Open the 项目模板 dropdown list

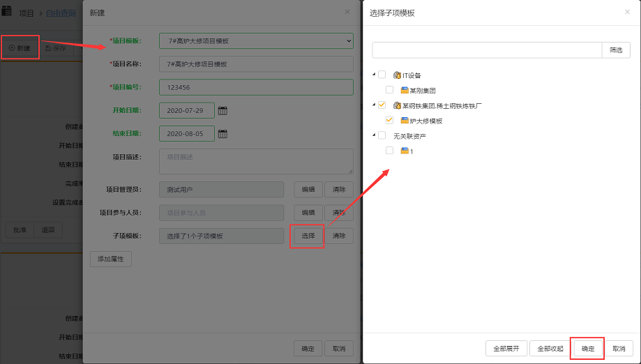[256, 41]
